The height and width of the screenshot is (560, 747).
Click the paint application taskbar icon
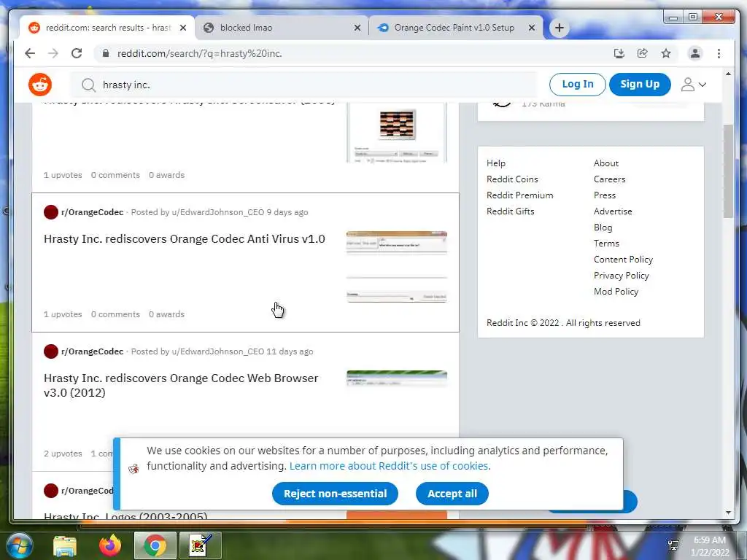(200, 545)
